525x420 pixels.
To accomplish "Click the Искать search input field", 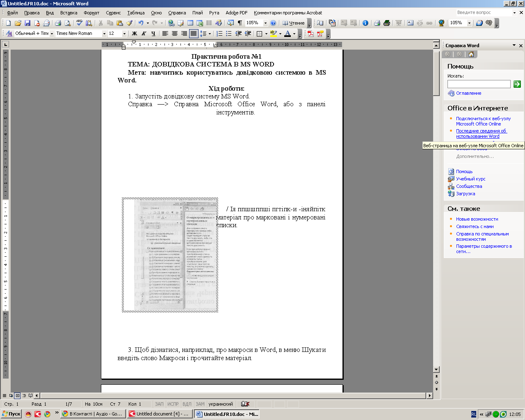I will point(479,84).
